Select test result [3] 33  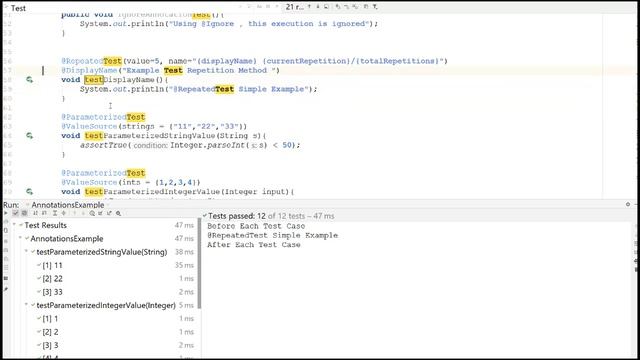[x=103, y=292]
